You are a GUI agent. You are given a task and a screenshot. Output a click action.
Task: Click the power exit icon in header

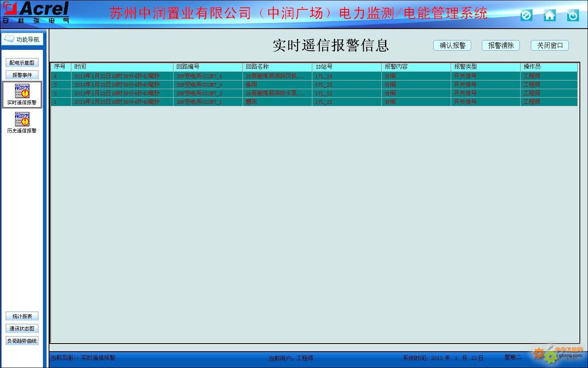[573, 16]
